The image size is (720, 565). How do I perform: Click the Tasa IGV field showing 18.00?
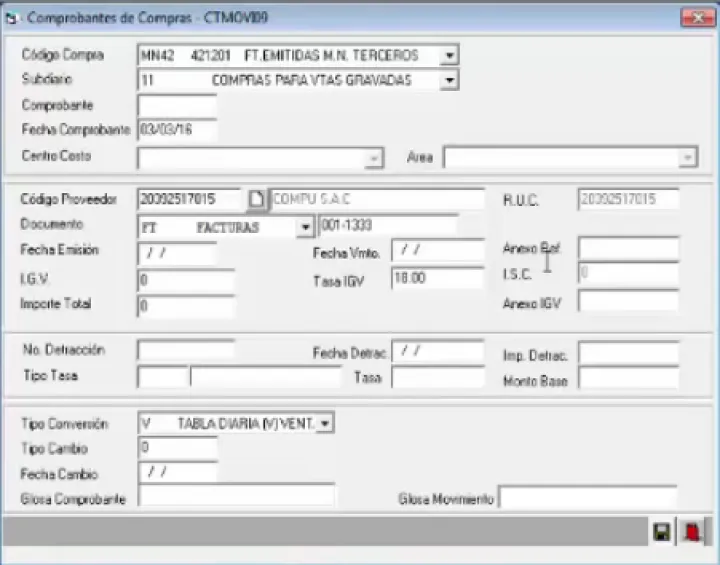click(437, 281)
